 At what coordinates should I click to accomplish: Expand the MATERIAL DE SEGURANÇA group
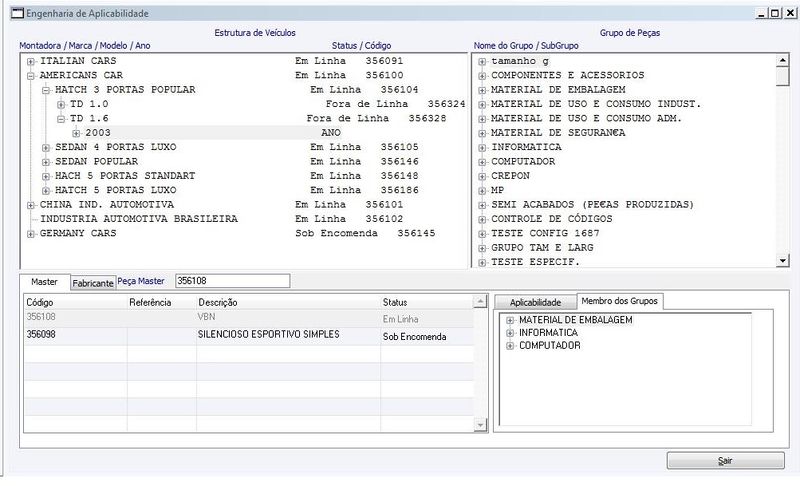coord(482,134)
